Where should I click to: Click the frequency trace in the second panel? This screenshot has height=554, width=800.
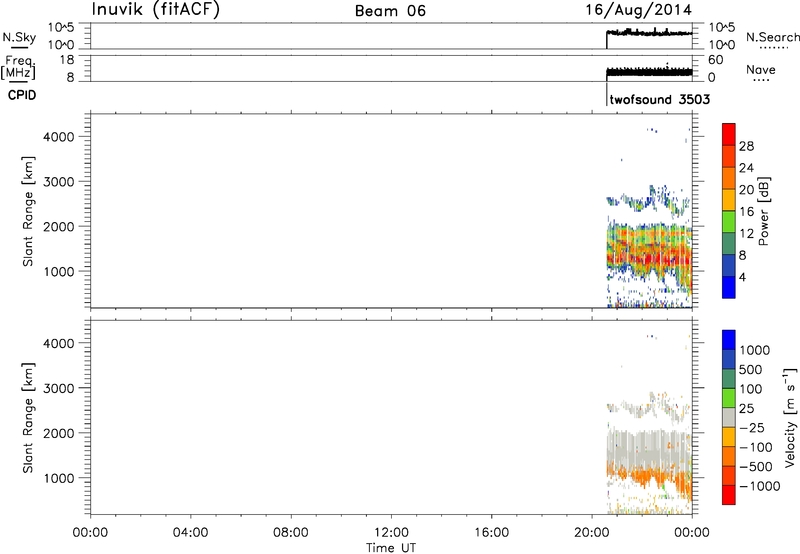click(x=649, y=72)
